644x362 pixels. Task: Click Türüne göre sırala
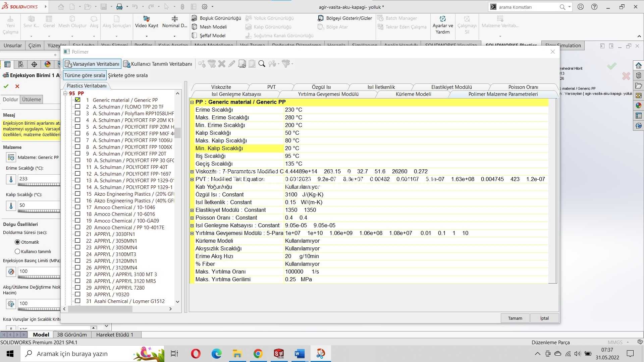(85, 75)
